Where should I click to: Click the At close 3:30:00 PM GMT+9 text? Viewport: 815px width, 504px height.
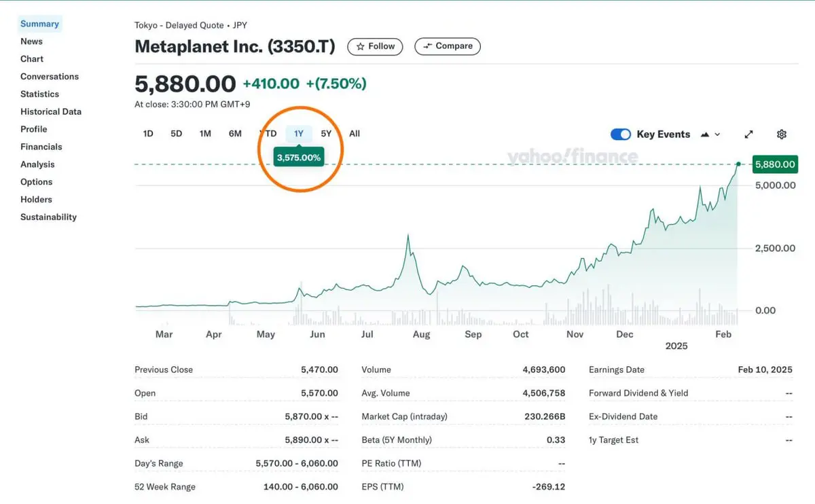pyautogui.click(x=193, y=105)
